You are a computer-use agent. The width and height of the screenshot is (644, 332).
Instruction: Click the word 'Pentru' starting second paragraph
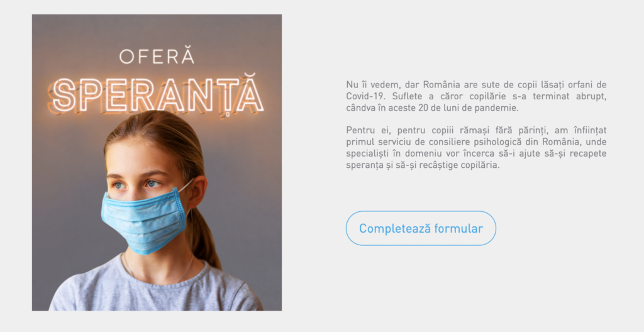[359, 130]
